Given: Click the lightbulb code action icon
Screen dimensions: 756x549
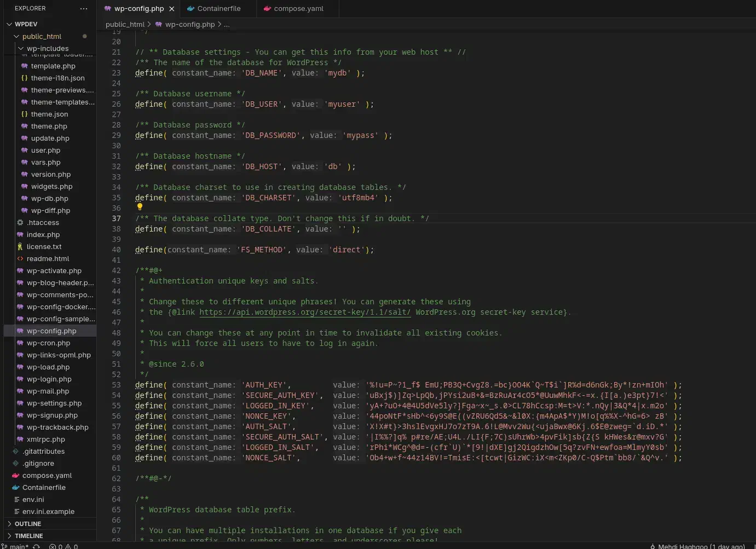Looking at the screenshot, I should pyautogui.click(x=140, y=207).
